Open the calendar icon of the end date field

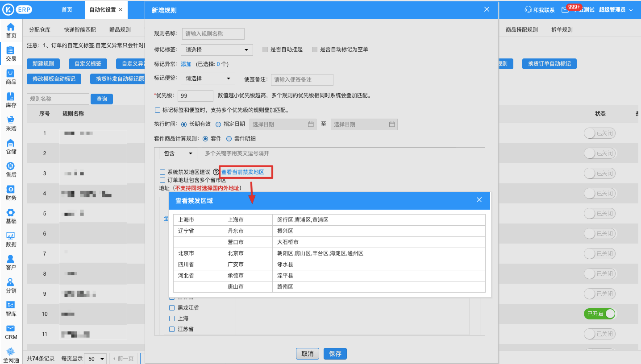tap(392, 124)
